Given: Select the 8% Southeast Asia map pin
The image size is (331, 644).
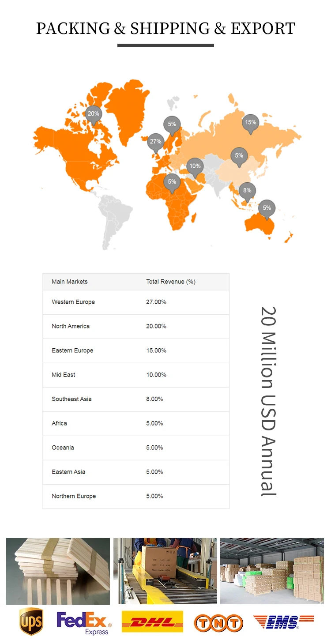Looking at the screenshot, I should 247,192.
